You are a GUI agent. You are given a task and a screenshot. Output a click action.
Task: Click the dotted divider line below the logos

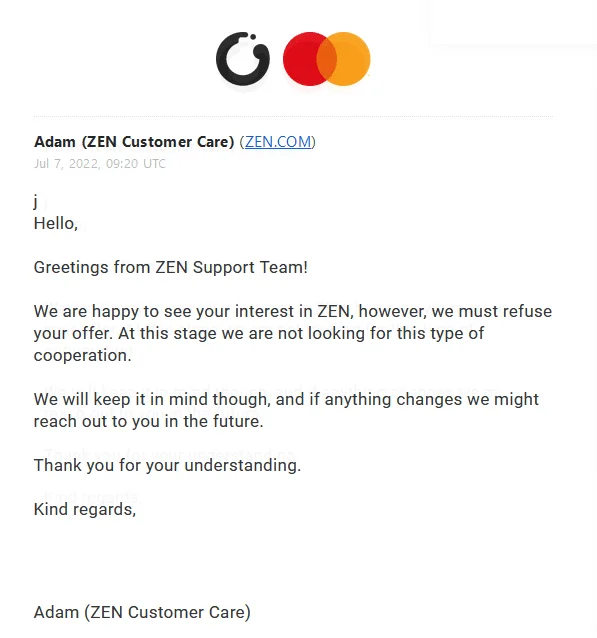click(x=293, y=116)
